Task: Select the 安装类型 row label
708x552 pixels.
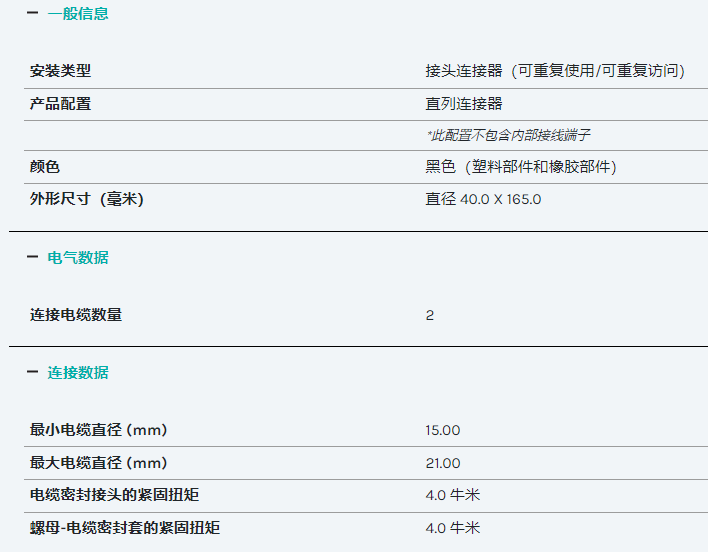Action: pyautogui.click(x=61, y=71)
